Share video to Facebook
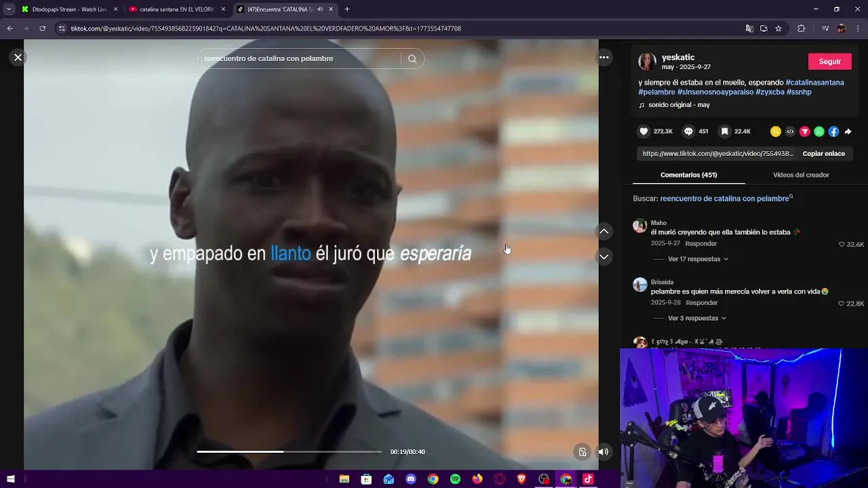This screenshot has width=868, height=488. [x=833, y=131]
